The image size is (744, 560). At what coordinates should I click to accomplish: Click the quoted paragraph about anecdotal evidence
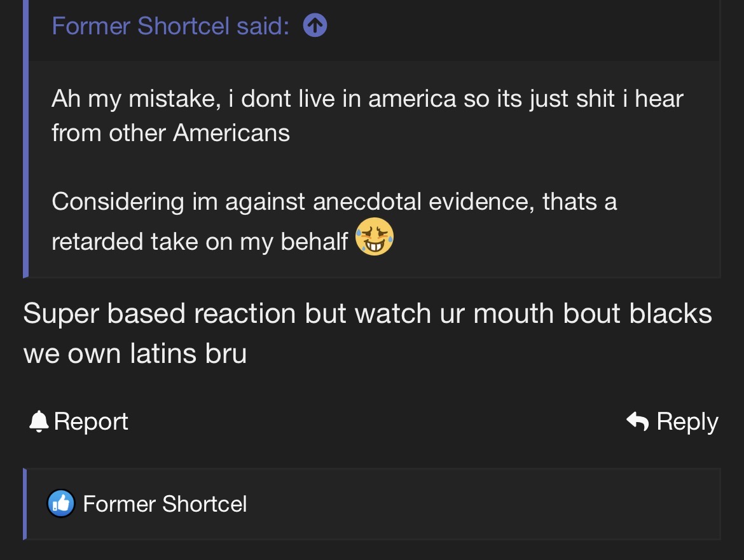tap(334, 202)
